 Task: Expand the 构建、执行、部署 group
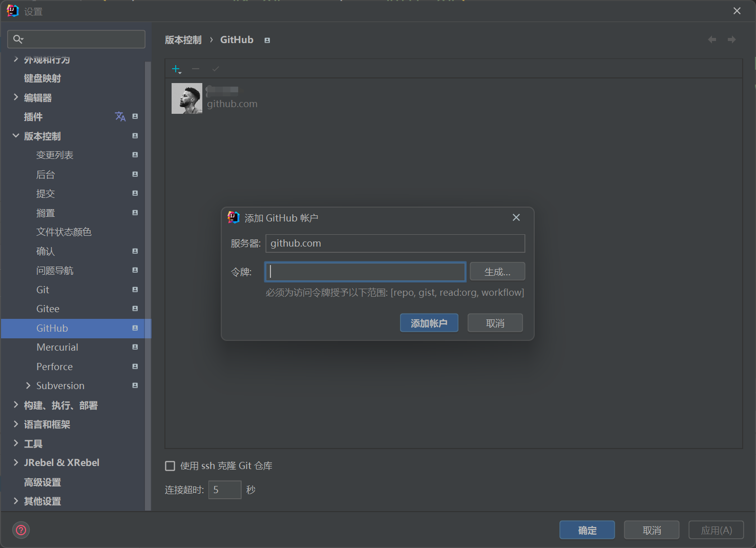(x=16, y=405)
